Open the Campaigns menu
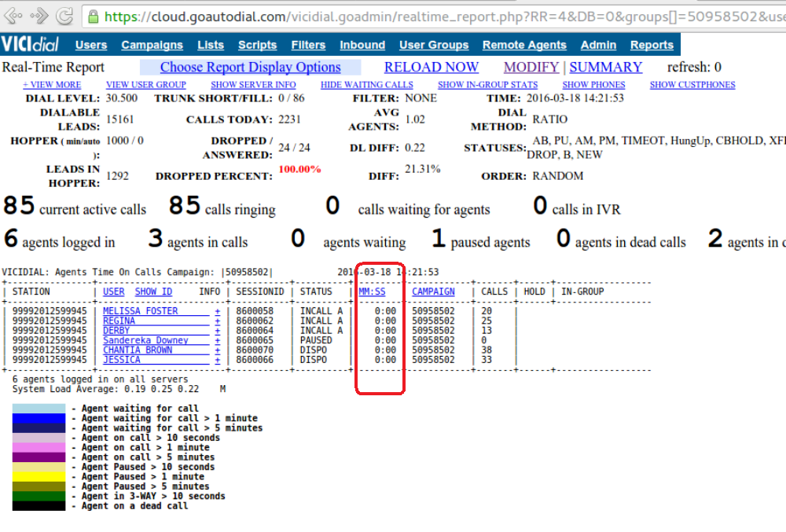This screenshot has height=532, width=786. tap(152, 45)
